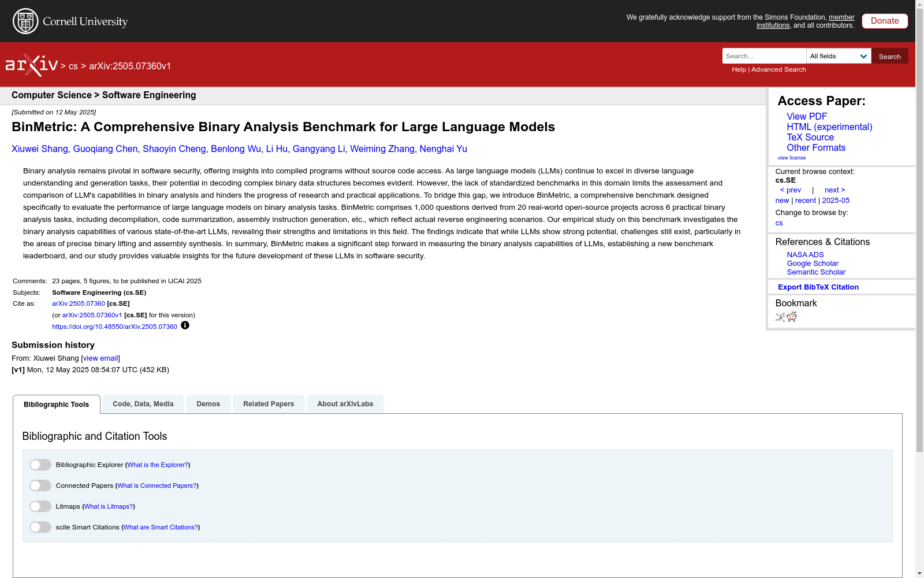Image resolution: width=924 pixels, height=578 pixels.
Task: Toggle the Bibliographic Explorer switch
Action: point(40,465)
